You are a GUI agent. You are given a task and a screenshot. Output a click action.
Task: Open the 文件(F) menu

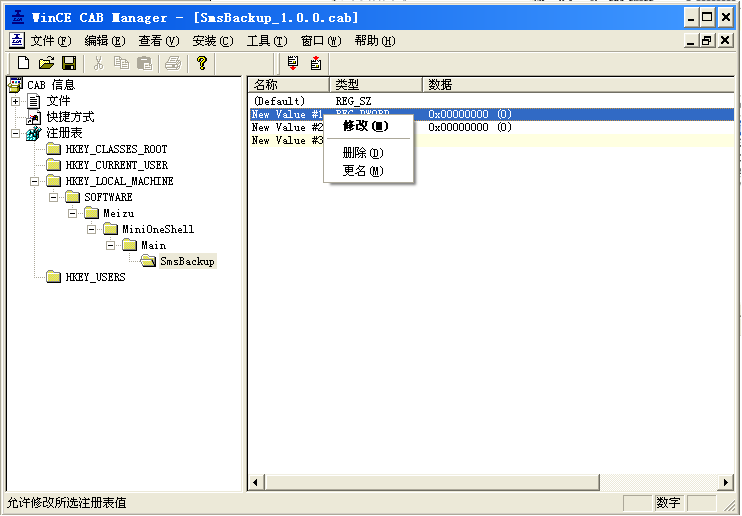(51, 41)
